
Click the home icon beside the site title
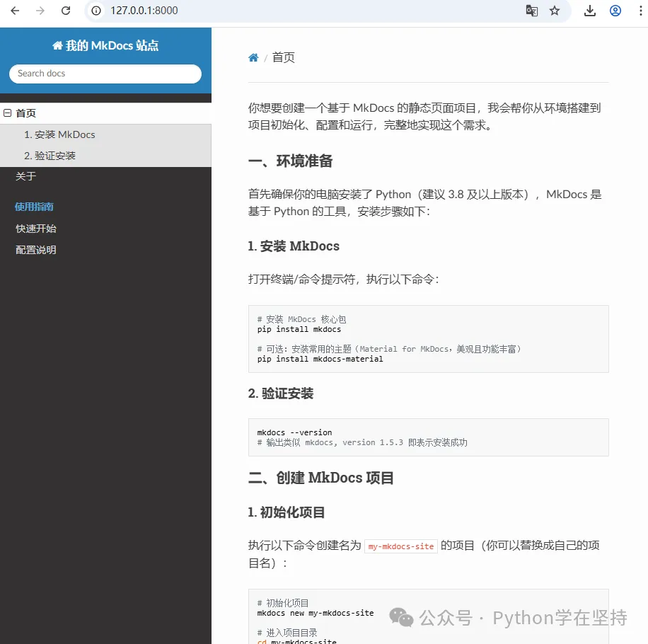tap(57, 45)
